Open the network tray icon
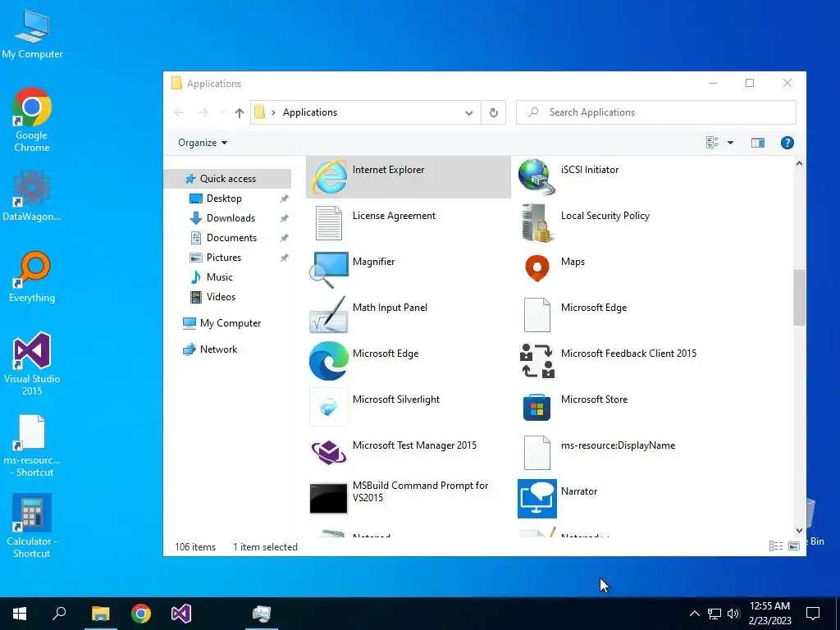840x630 pixels. click(714, 614)
